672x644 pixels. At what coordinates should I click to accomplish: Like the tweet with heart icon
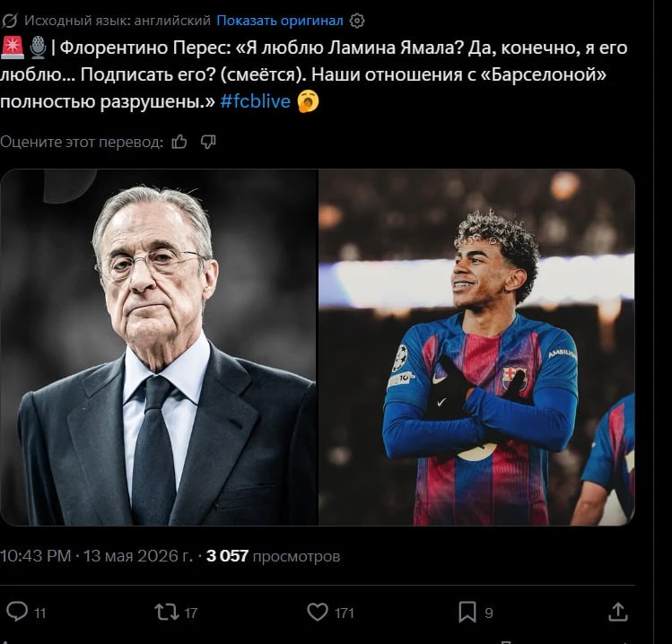[x=318, y=612]
